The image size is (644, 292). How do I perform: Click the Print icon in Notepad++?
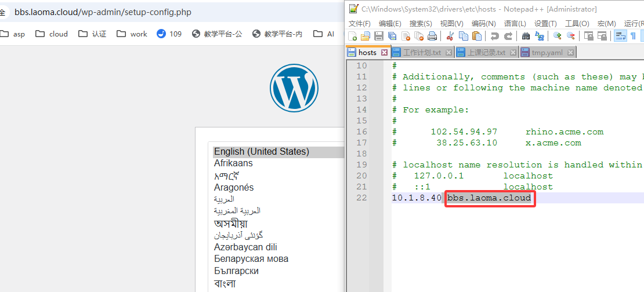432,36
